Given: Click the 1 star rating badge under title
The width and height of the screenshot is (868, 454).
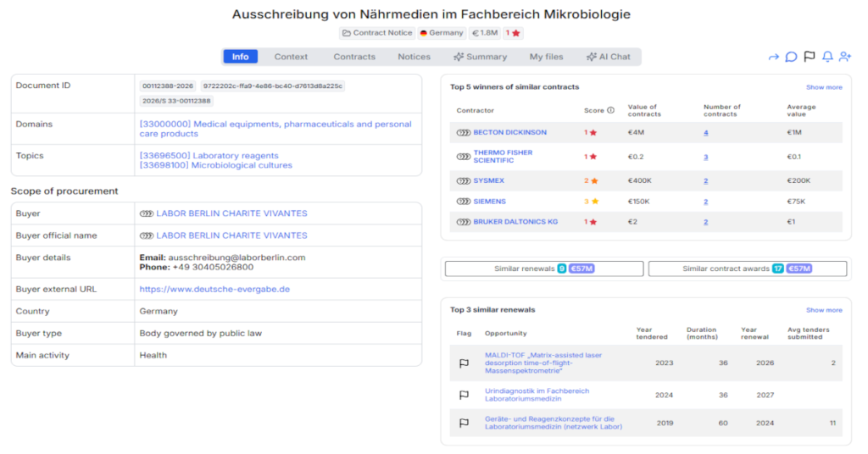Looking at the screenshot, I should [x=513, y=33].
